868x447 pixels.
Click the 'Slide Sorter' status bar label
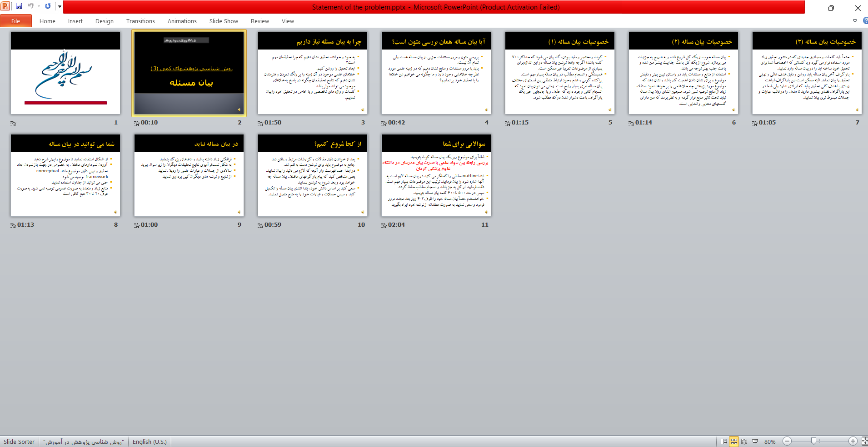click(x=19, y=442)
